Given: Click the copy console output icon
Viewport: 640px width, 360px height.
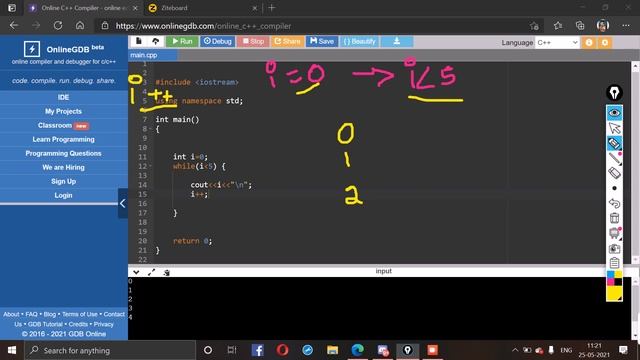Looking at the screenshot, I should point(167,272).
